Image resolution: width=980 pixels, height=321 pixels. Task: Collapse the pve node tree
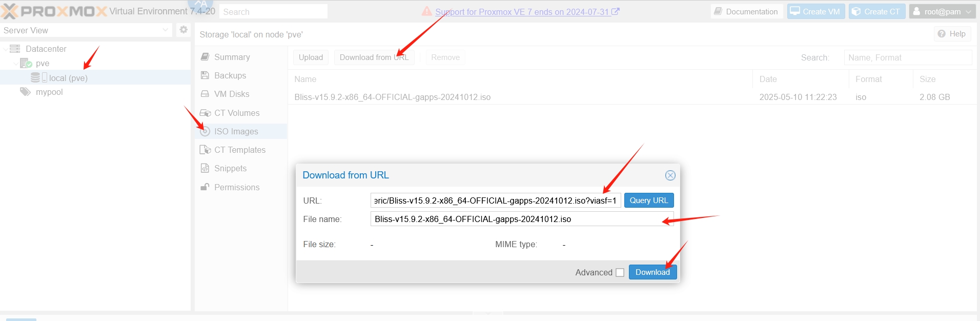coord(15,63)
